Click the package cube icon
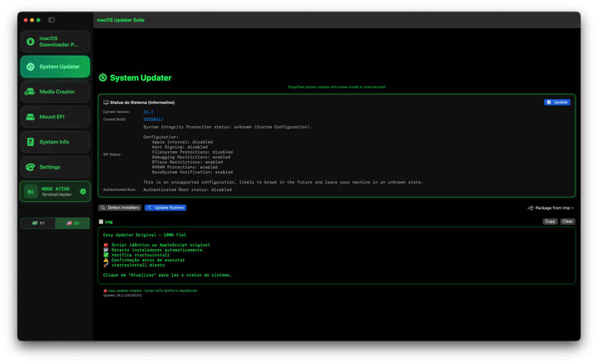 click(530, 208)
